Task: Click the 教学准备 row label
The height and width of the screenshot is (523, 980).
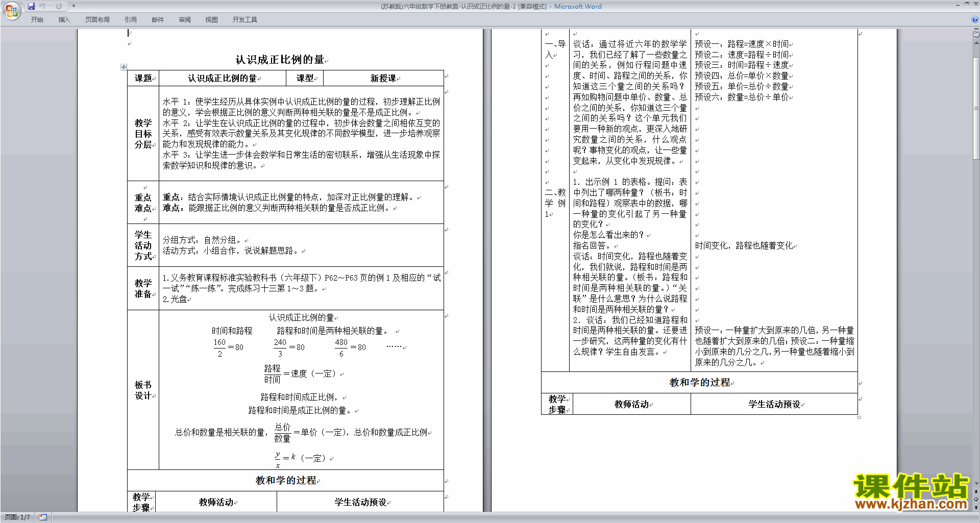Action: [x=143, y=288]
